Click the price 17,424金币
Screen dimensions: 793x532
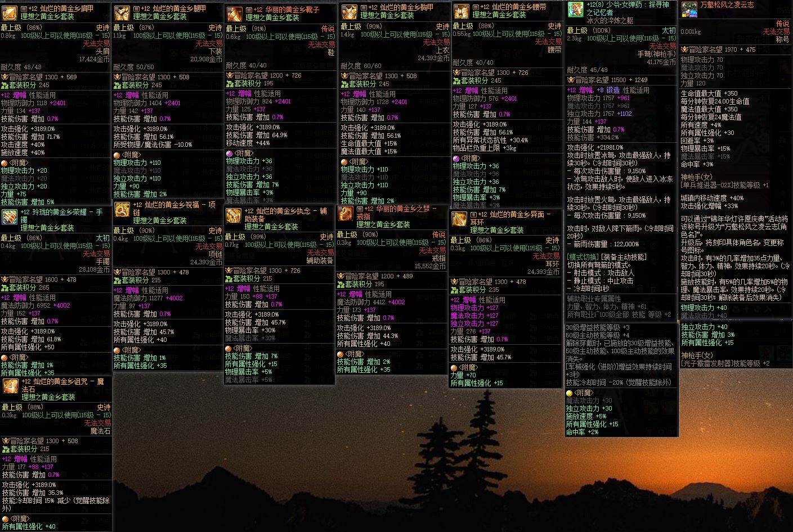click(95, 59)
